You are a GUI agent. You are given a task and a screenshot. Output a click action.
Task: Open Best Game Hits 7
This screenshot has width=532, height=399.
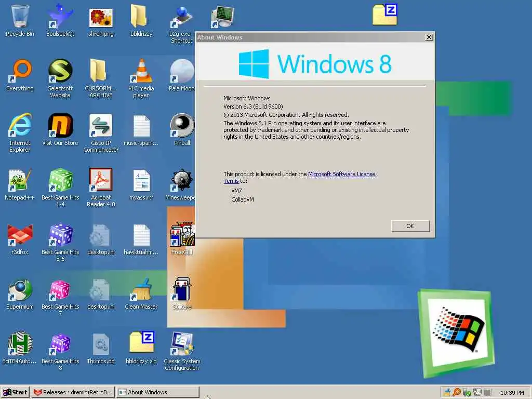60,297
